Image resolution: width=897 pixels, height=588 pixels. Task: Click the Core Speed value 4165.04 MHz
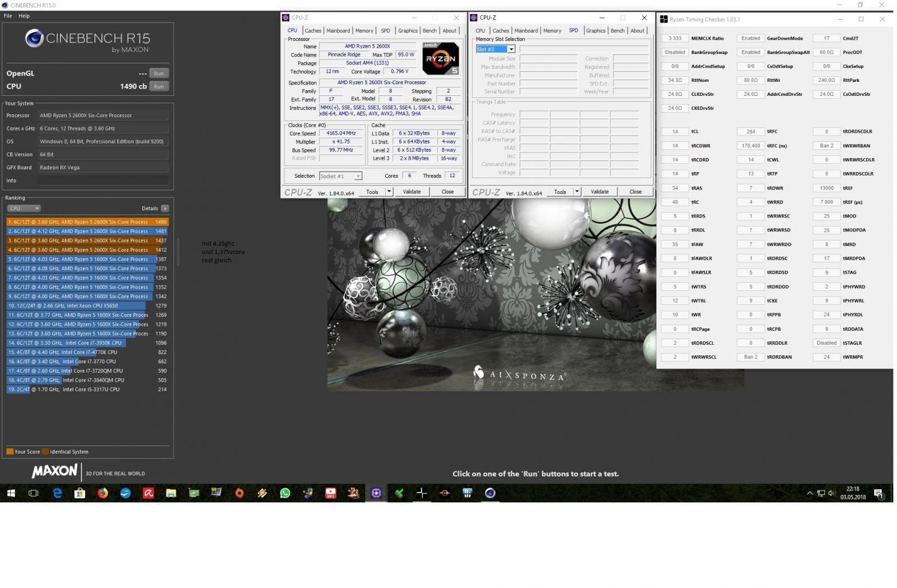click(341, 133)
